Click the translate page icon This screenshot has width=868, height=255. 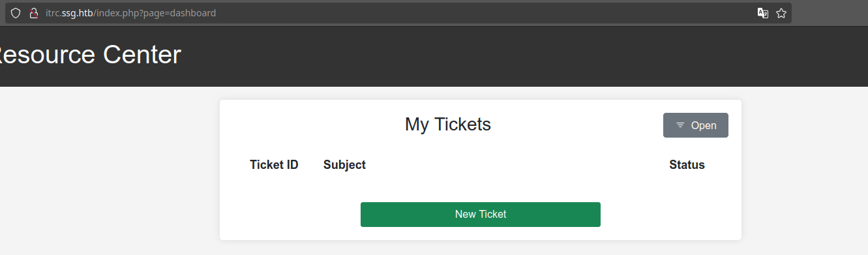point(762,13)
